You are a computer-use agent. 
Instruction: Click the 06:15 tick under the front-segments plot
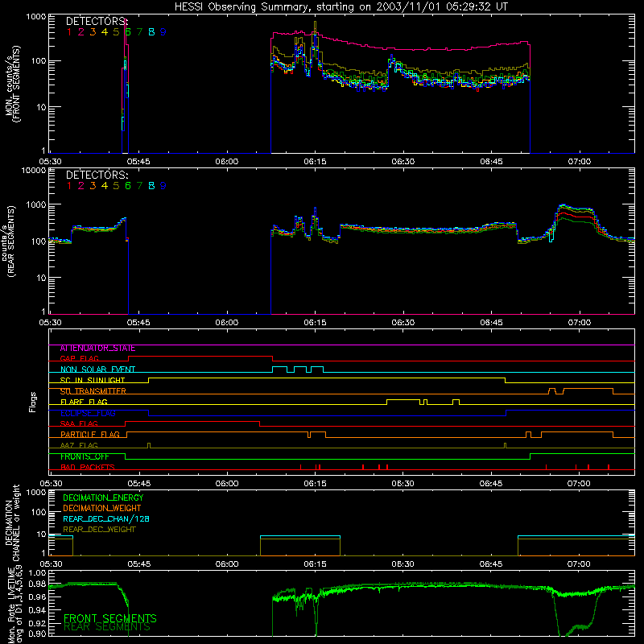pos(315,162)
